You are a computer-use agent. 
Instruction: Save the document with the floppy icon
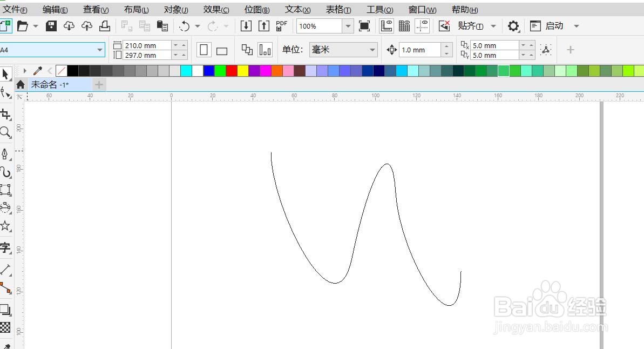pyautogui.click(x=51, y=26)
